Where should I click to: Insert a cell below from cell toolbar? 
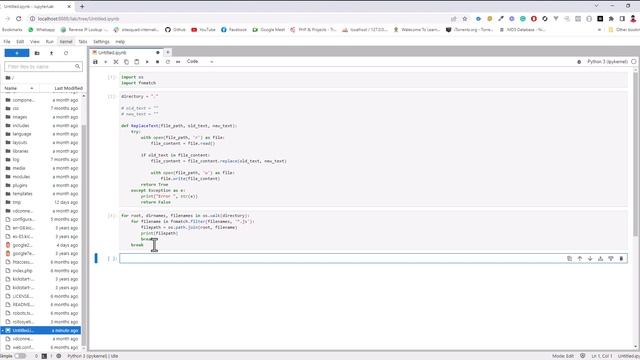611,258
